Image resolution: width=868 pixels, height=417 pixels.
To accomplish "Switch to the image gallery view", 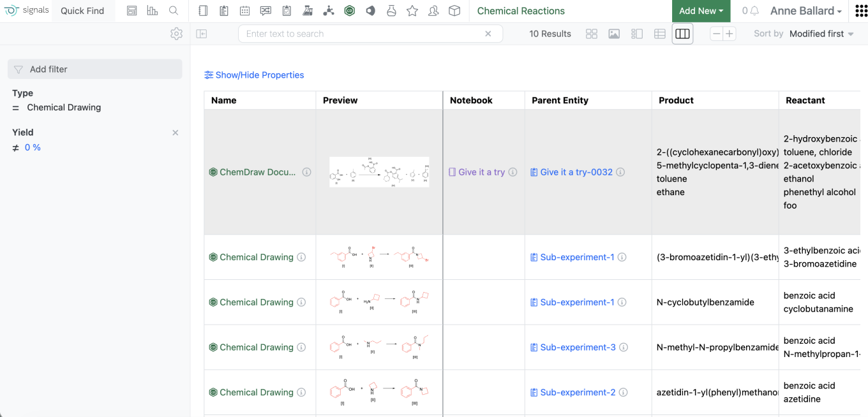I will tap(614, 34).
